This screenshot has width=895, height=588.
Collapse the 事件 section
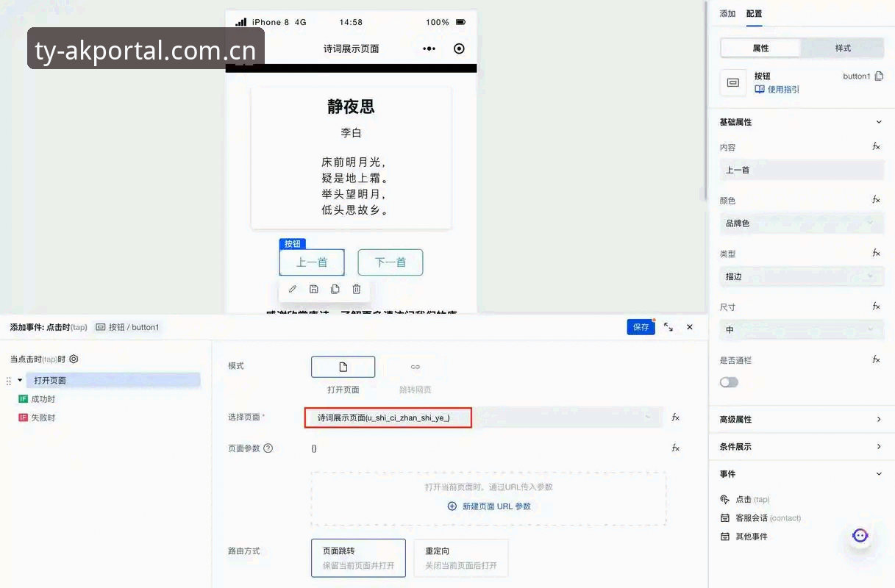coord(879,474)
